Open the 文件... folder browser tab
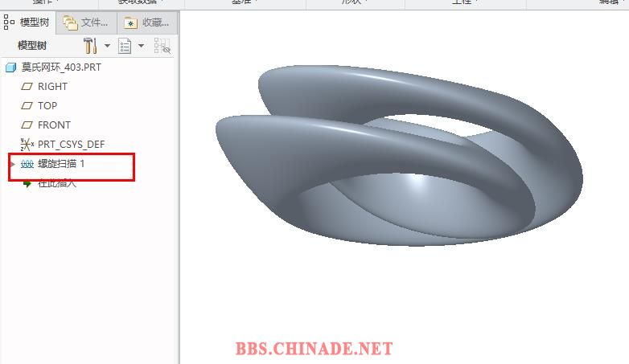Screen dimensions: 629x364 pos(85,22)
